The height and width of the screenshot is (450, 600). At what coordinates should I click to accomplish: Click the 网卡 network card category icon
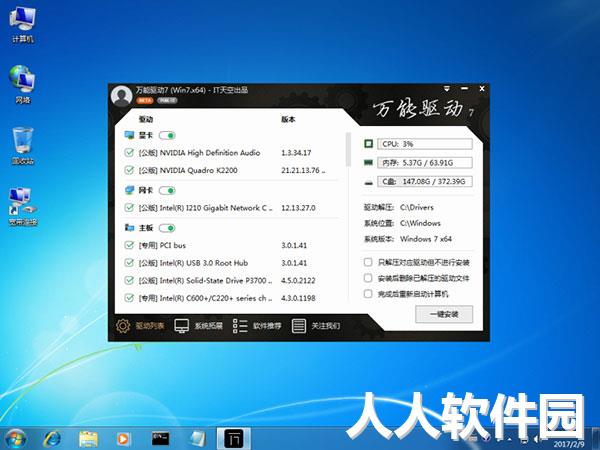pos(129,190)
